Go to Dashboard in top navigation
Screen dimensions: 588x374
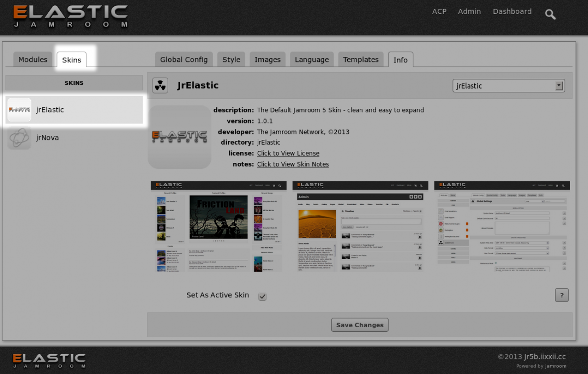point(512,11)
